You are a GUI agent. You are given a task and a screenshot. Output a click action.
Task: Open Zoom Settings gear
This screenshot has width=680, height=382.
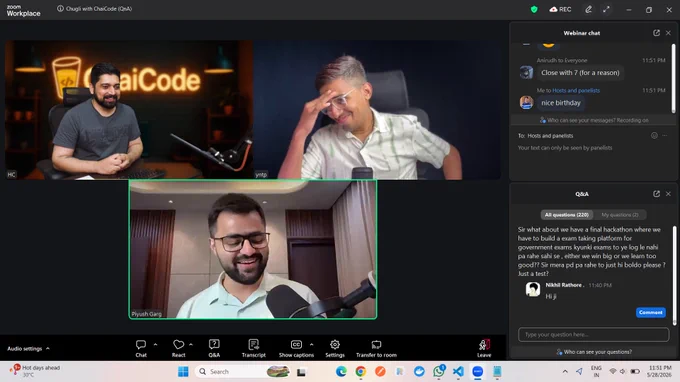[x=335, y=348]
